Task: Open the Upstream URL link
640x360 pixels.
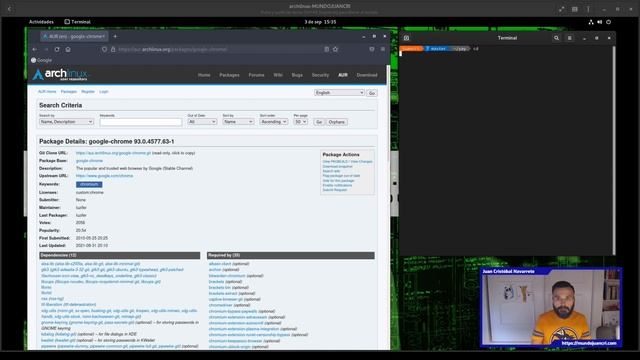Action: [x=104, y=176]
